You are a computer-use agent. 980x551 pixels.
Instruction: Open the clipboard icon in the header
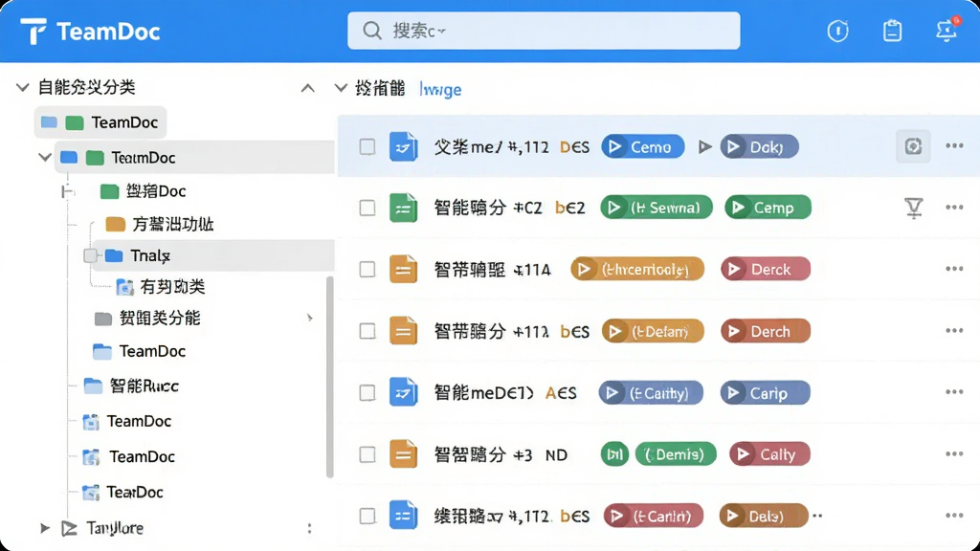coord(892,31)
